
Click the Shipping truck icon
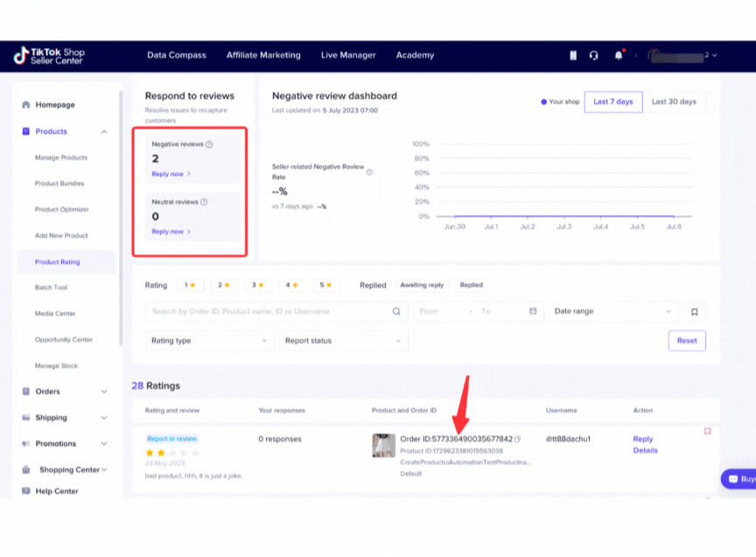pyautogui.click(x=26, y=417)
